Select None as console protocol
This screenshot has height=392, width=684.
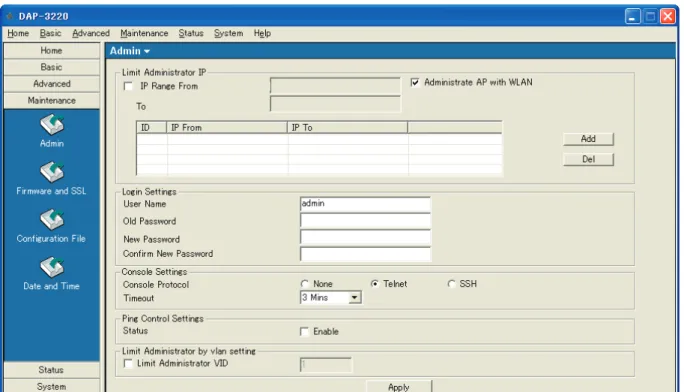tap(304, 284)
